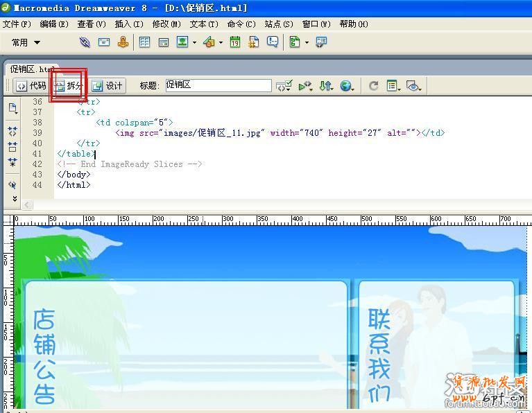Screen dimensions: 532x413
Task: Open Preview in Browser globe dropdown
Action: click(x=347, y=86)
